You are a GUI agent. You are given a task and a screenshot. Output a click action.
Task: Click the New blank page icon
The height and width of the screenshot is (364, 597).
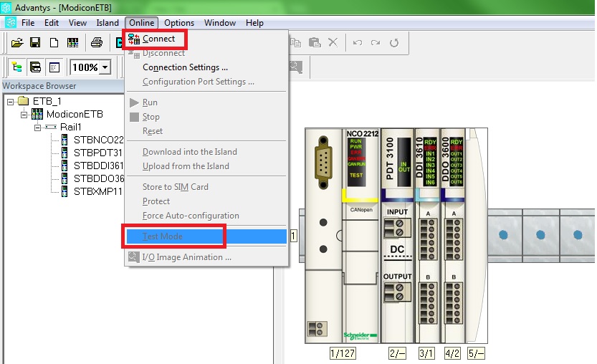point(54,42)
